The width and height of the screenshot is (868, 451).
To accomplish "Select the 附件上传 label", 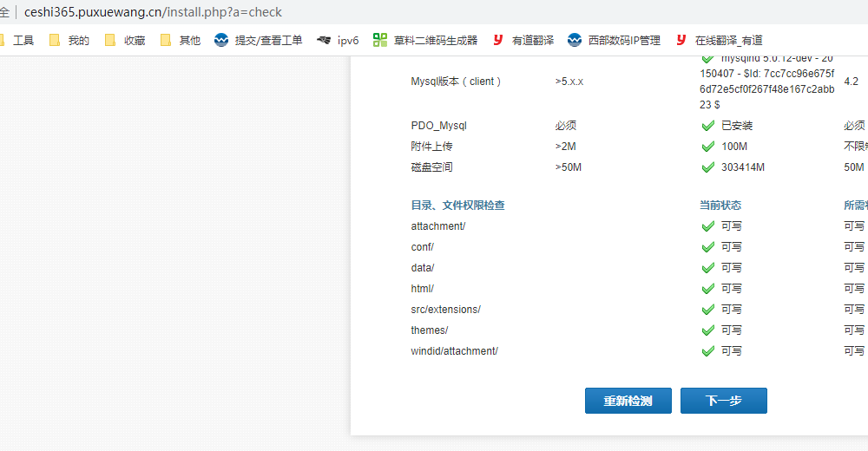I will 431,147.
